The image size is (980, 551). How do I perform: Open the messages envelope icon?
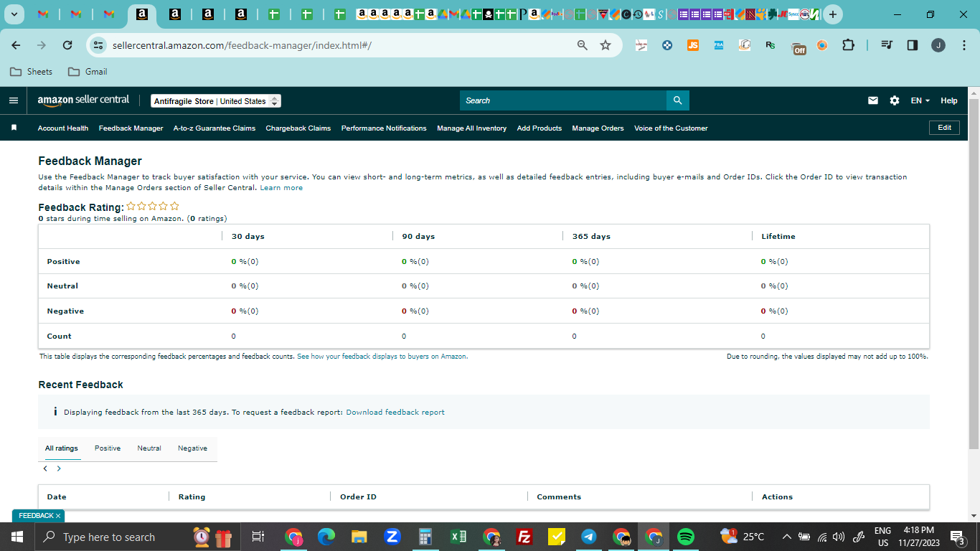[x=873, y=100]
